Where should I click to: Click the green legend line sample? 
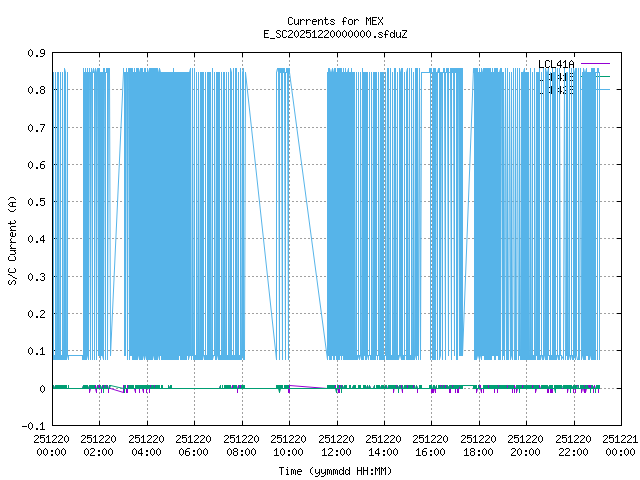[595, 77]
